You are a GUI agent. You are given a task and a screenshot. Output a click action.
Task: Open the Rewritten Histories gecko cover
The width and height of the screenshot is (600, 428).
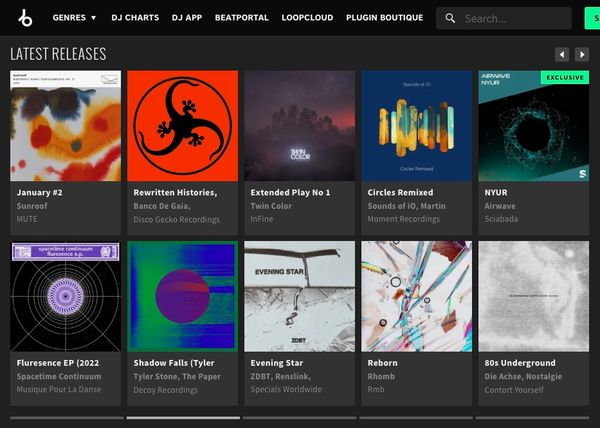pos(183,125)
